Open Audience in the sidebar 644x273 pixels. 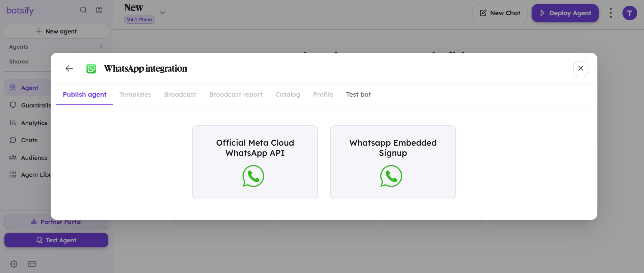(34, 158)
